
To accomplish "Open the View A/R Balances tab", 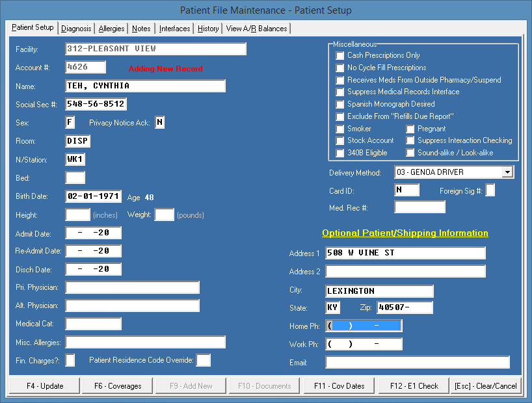I will tap(256, 29).
